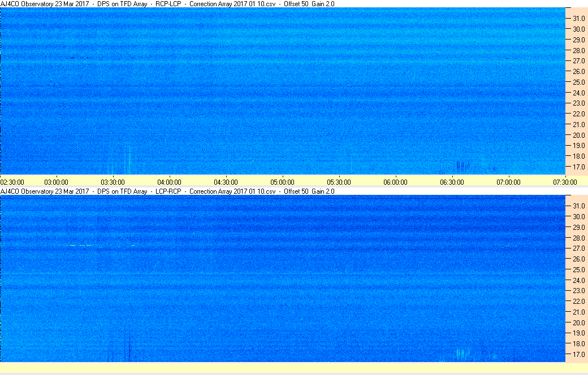Click the 30.0 frequency label on RCP-LCP plot

pyautogui.click(x=578, y=29)
